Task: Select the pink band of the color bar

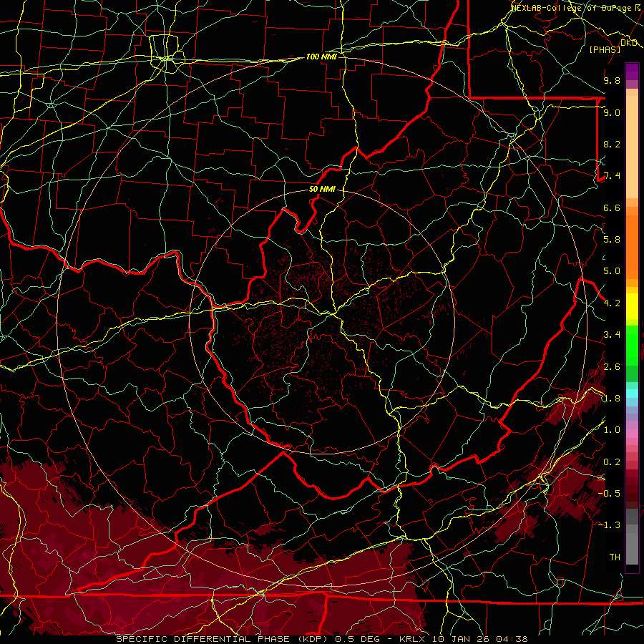Action: tap(632, 434)
